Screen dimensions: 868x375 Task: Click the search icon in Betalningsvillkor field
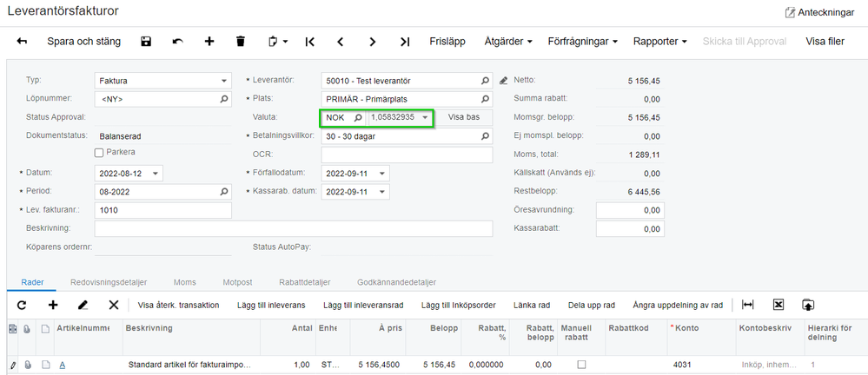coord(485,135)
